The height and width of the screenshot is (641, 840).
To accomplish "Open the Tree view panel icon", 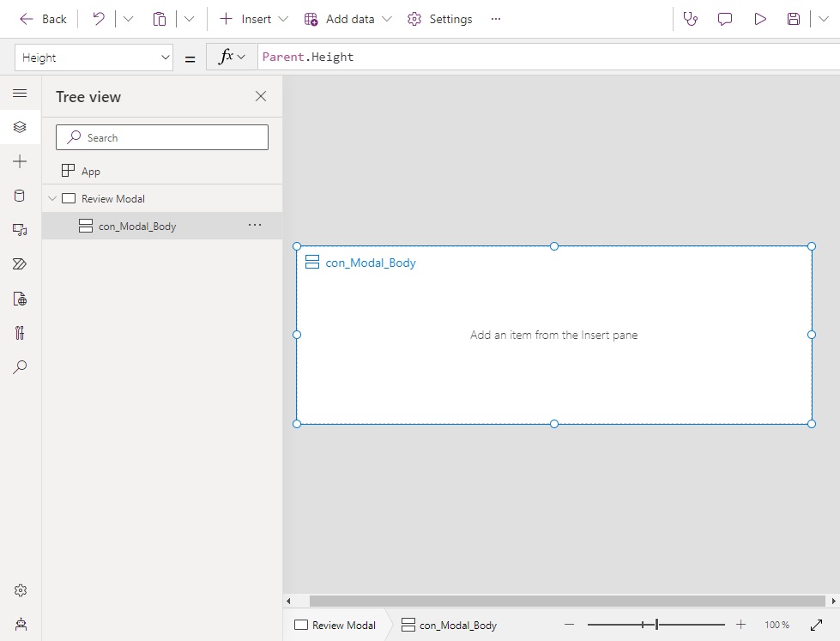I will pos(21,126).
